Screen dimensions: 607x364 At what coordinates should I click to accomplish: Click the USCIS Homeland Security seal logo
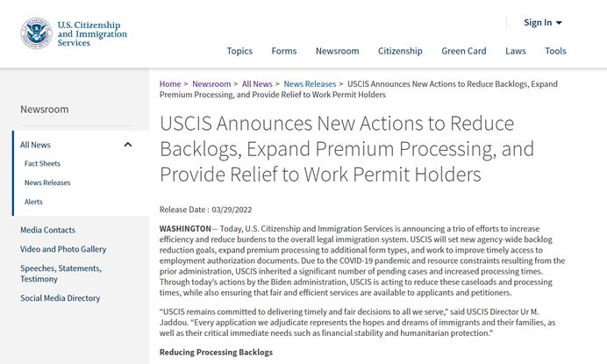pos(36,33)
